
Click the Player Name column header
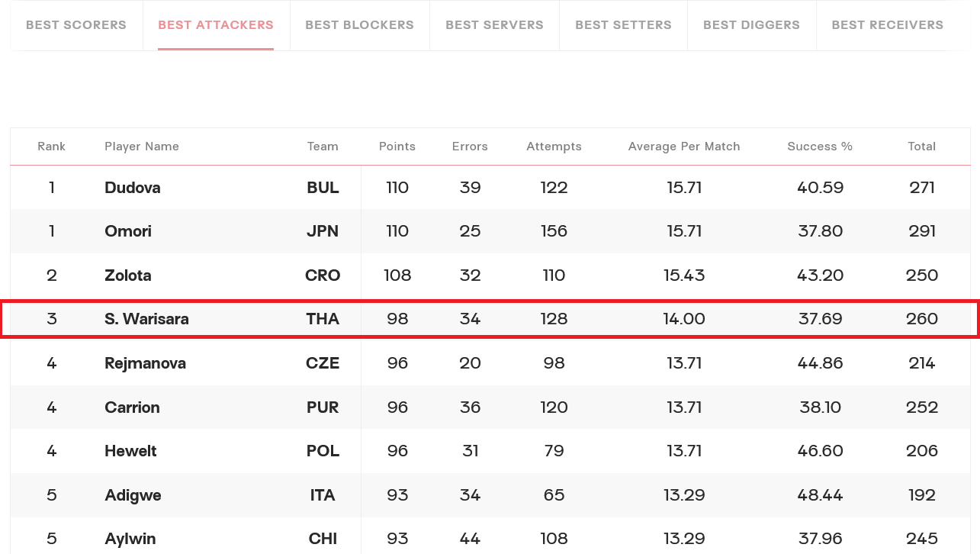[x=142, y=147]
